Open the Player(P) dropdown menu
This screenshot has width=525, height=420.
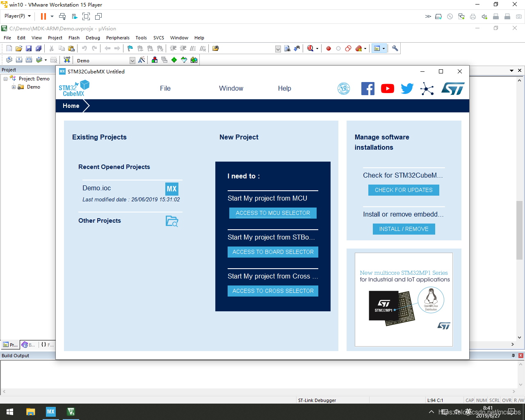click(18, 16)
